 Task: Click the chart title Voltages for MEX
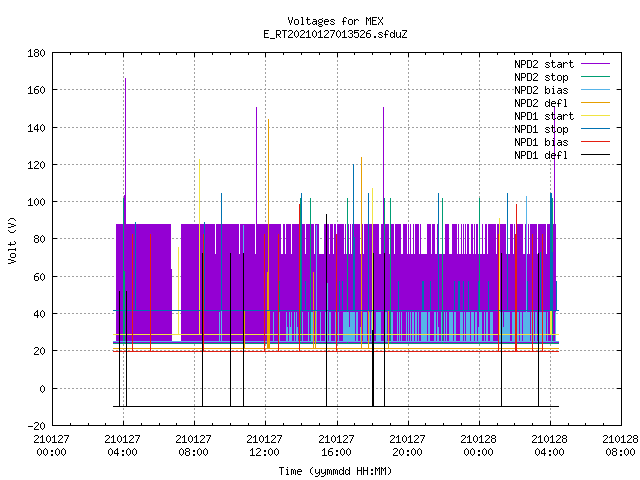pyautogui.click(x=335, y=21)
